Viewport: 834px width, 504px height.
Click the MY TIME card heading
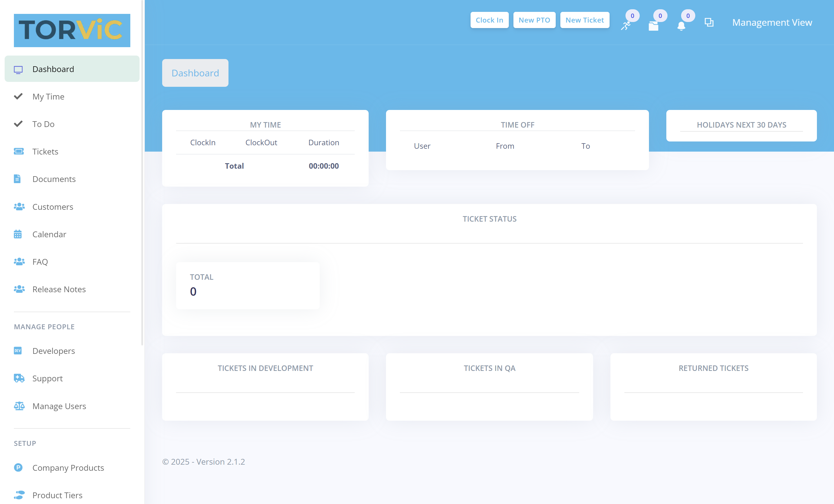click(x=265, y=125)
